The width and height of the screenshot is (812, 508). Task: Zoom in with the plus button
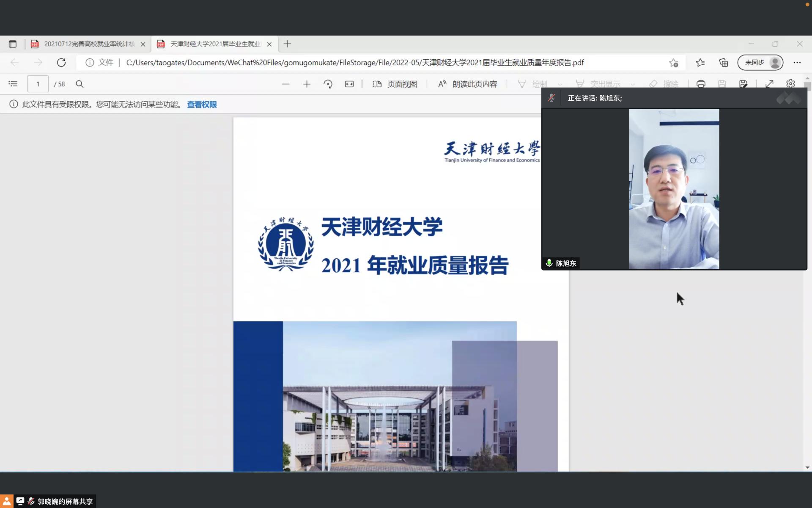pyautogui.click(x=307, y=84)
